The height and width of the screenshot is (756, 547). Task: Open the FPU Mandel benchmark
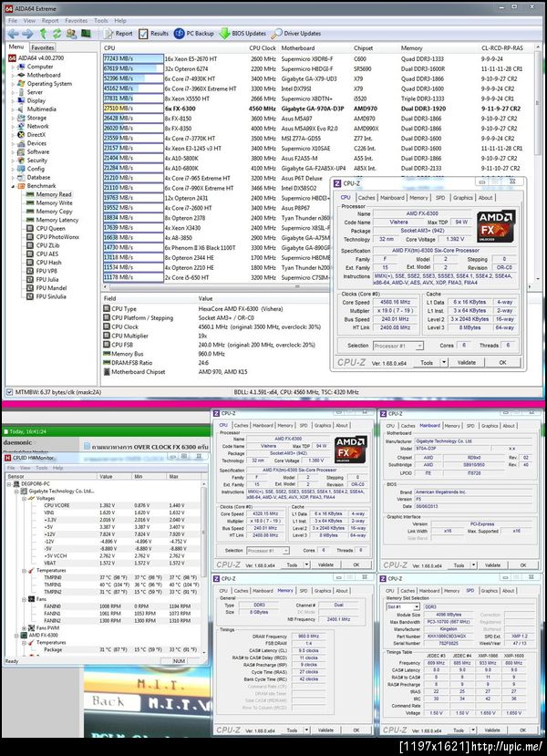[x=51, y=288]
